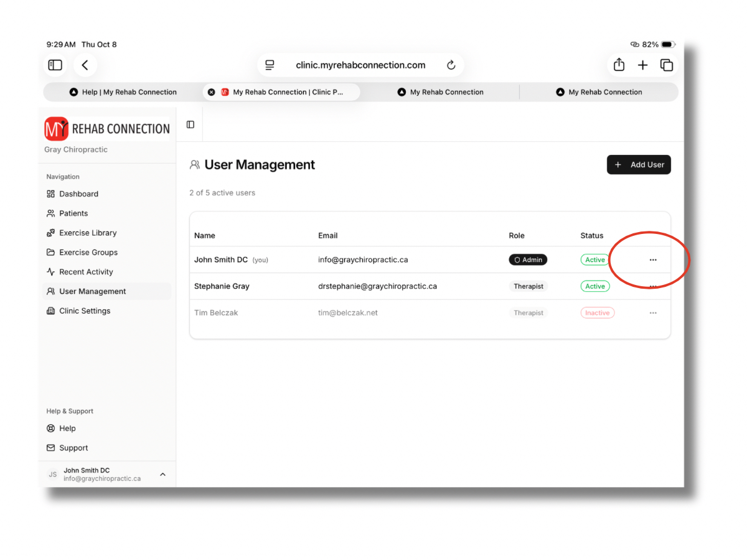This screenshot has width=747, height=560.
Task: Close the My Rehab Connection Clinic tab
Action: coord(211,92)
